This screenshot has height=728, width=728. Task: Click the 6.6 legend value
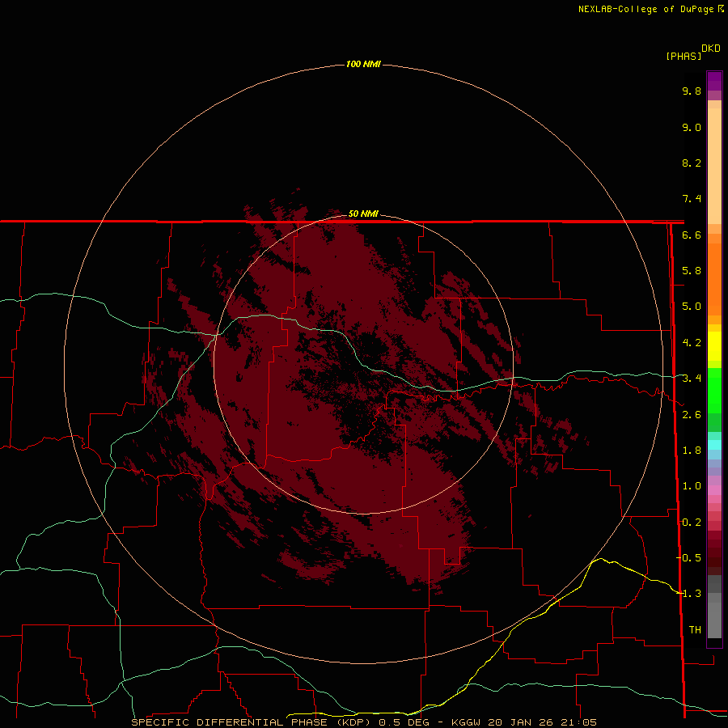692,235
